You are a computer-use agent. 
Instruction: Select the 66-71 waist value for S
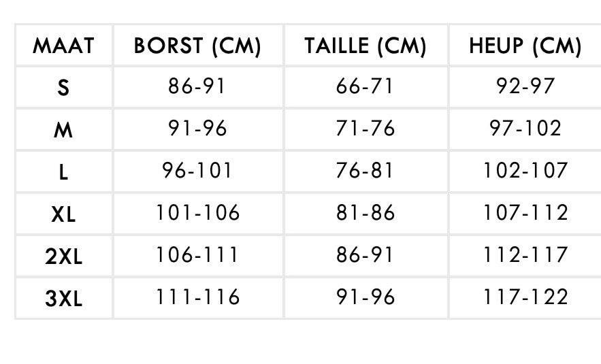click(x=365, y=86)
